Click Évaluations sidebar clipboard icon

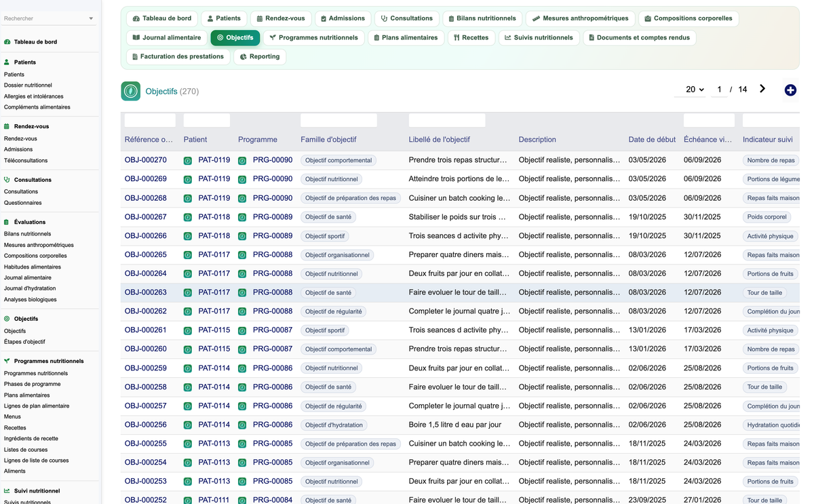[7, 222]
